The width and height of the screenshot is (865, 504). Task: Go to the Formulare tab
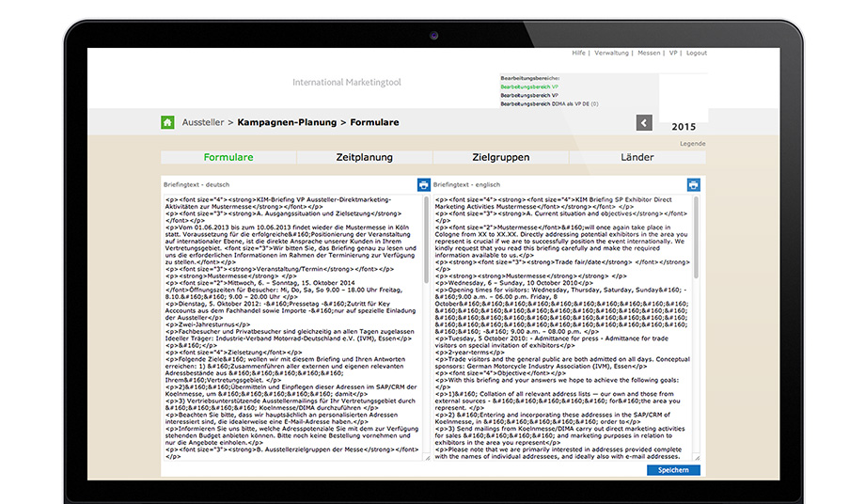click(x=228, y=157)
